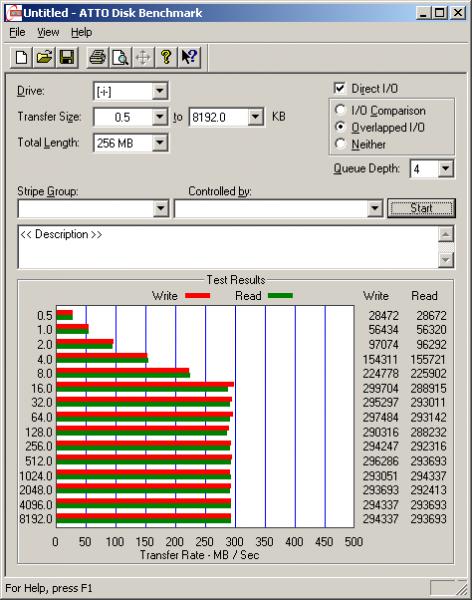Click write value 290316 for 128.0

[x=381, y=432]
